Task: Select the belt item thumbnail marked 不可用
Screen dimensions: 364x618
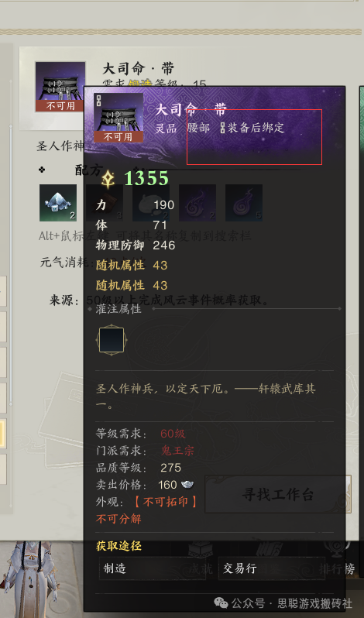Action: click(x=60, y=87)
